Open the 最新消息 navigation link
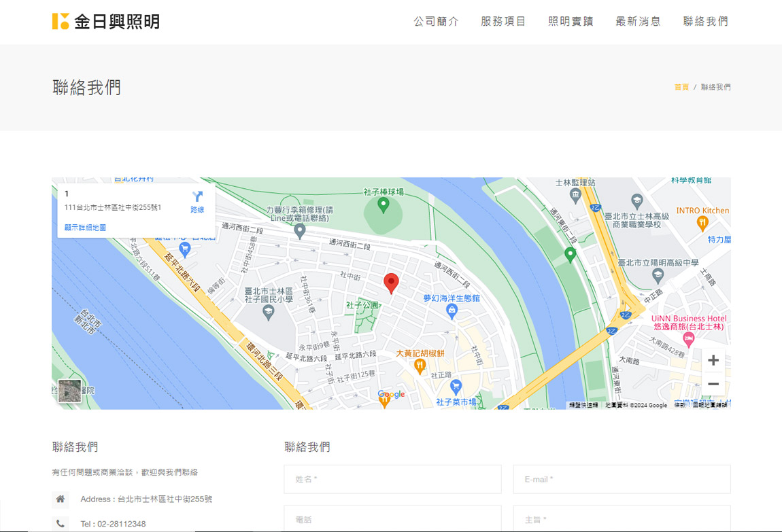 638,22
